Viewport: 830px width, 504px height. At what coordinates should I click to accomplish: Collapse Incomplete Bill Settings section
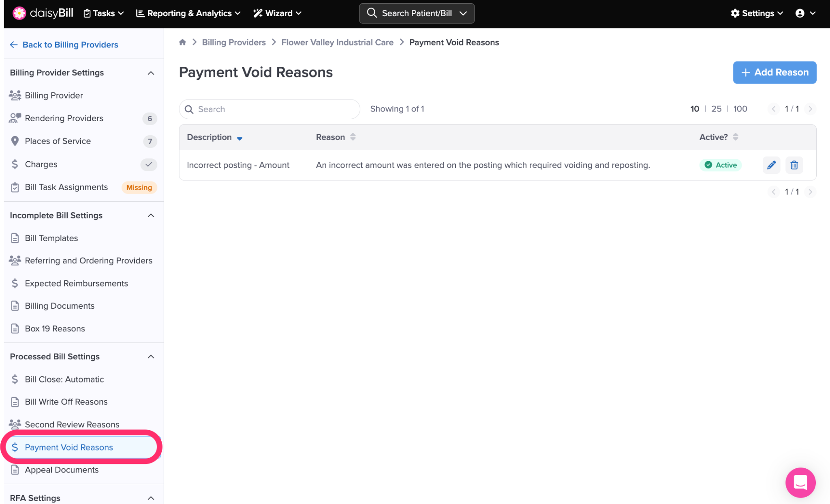click(x=151, y=216)
